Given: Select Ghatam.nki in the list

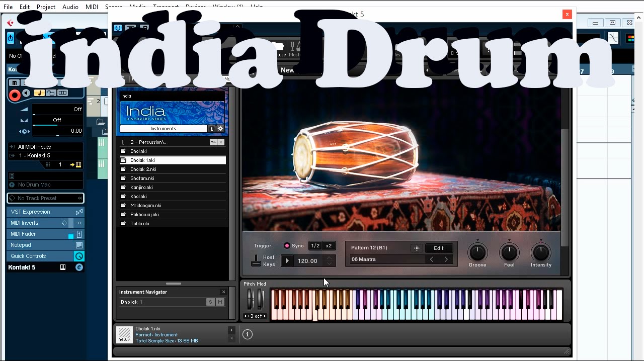Looking at the screenshot, I should coord(173,178).
